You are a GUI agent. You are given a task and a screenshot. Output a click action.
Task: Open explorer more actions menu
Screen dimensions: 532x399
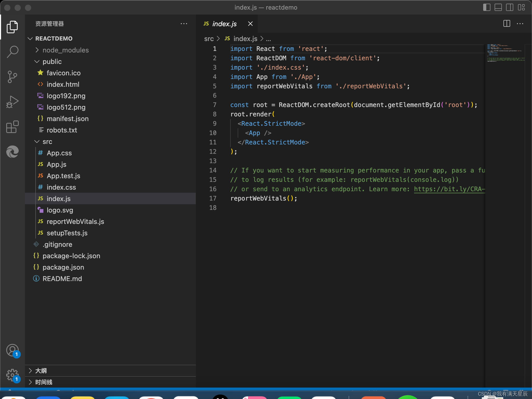(x=184, y=24)
